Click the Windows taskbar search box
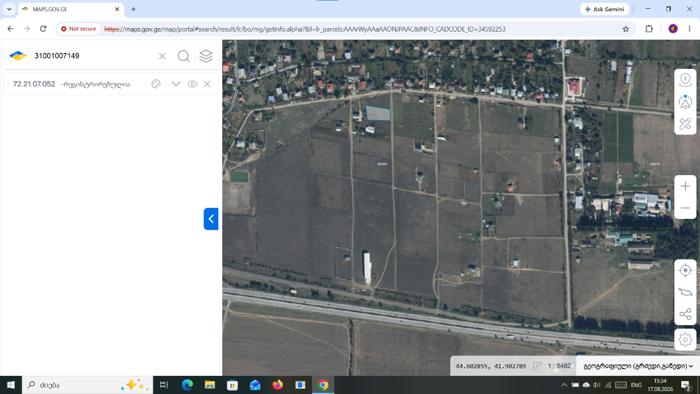This screenshot has height=394, width=700. click(x=87, y=385)
